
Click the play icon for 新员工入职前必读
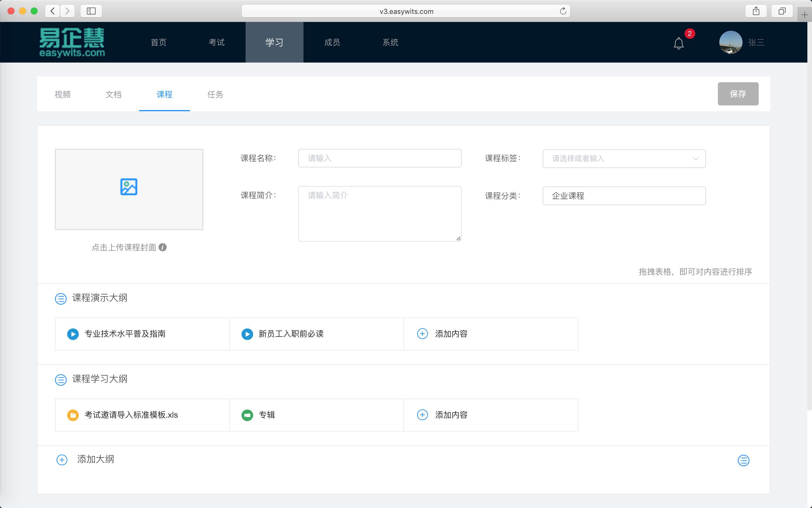247,334
